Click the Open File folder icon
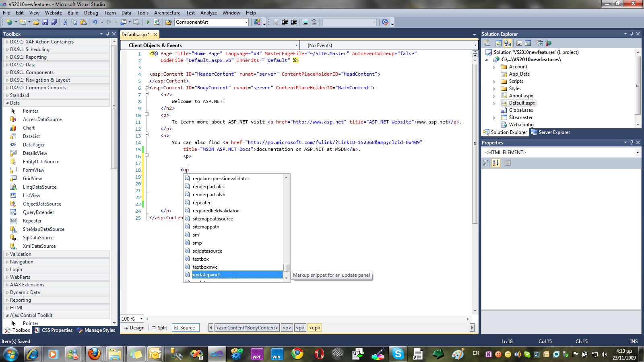This screenshot has height=362, width=644. click(36, 22)
